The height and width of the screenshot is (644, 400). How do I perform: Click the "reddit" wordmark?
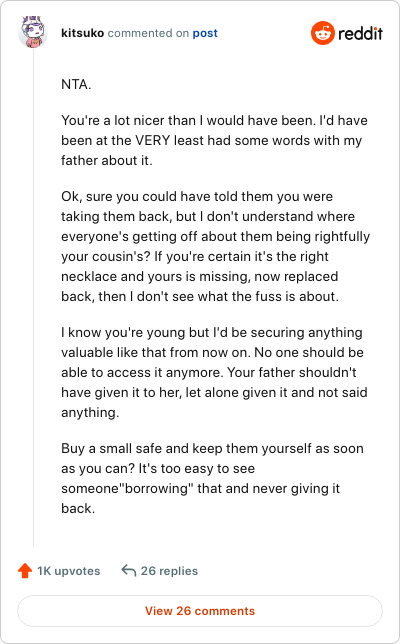click(x=360, y=33)
